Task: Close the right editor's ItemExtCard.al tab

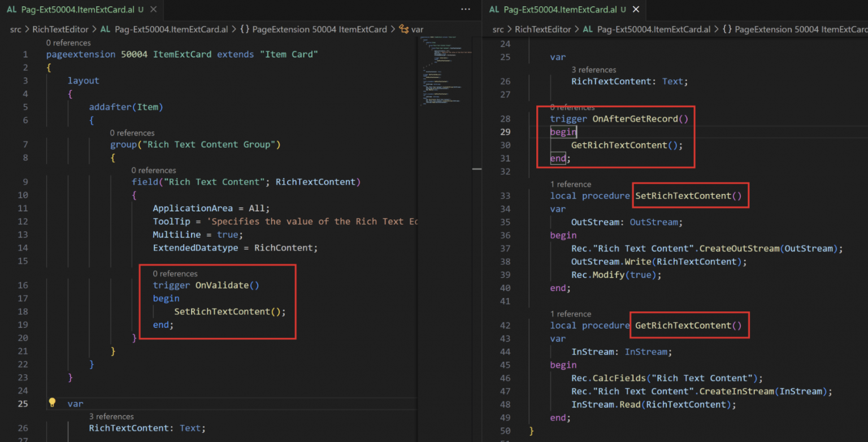Action: click(x=636, y=10)
